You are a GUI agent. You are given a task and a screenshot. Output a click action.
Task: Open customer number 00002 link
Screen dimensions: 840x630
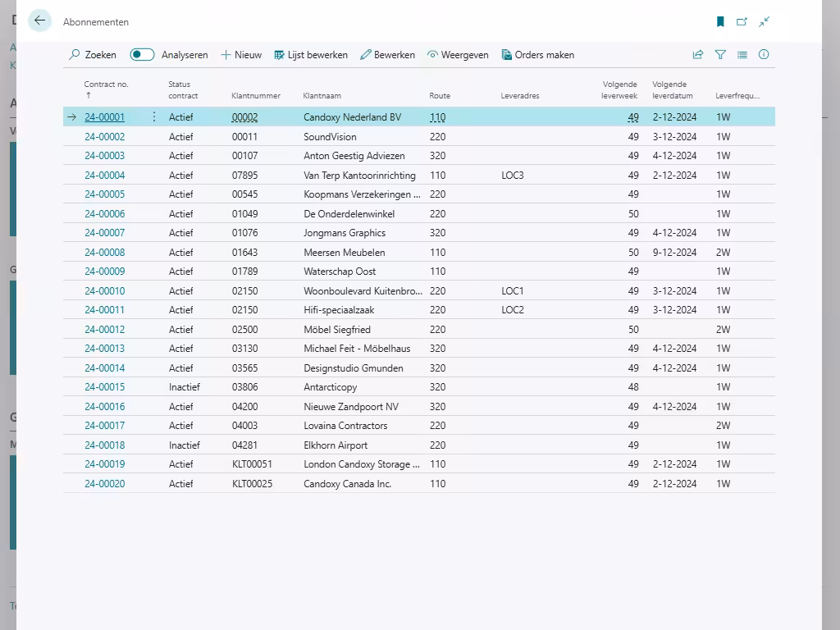point(244,117)
